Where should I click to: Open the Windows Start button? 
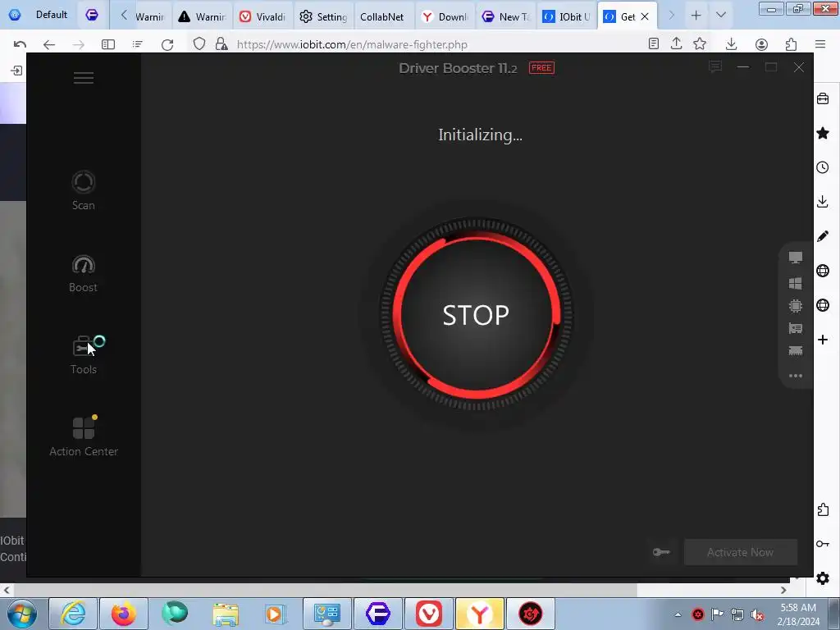[21, 614]
